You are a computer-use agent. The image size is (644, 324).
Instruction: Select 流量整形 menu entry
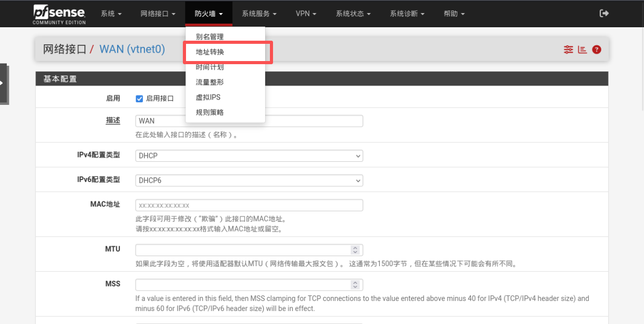pyautogui.click(x=209, y=82)
